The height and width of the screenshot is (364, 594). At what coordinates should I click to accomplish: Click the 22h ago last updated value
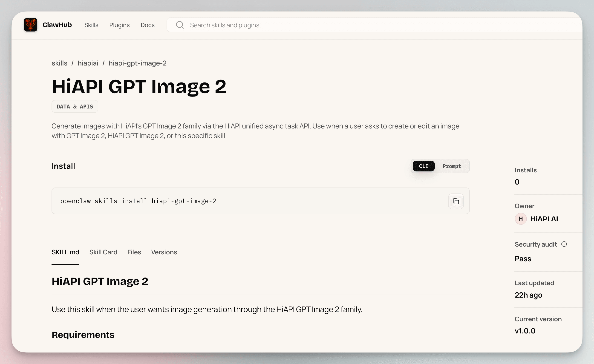[528, 295]
